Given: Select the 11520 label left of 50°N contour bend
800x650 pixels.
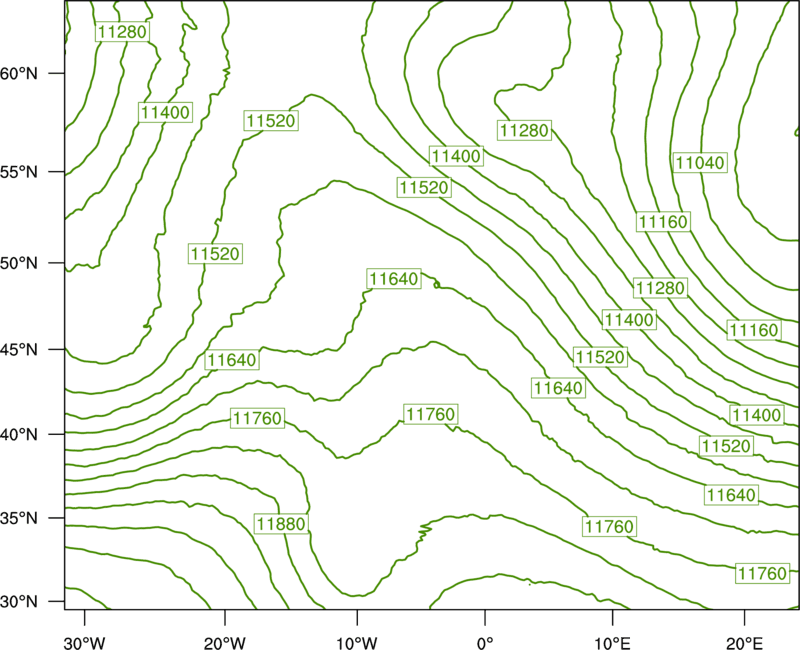Looking at the screenshot, I should click(215, 254).
